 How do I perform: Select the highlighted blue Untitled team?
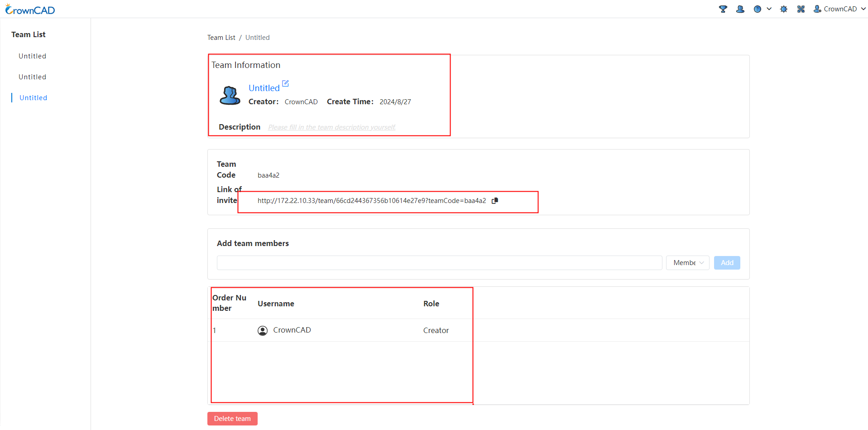[34, 98]
